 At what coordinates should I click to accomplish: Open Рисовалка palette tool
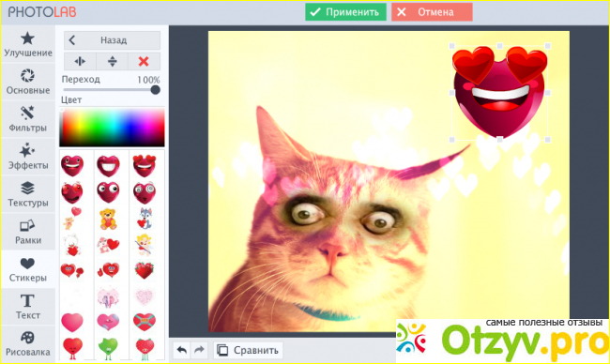pyautogui.click(x=28, y=343)
